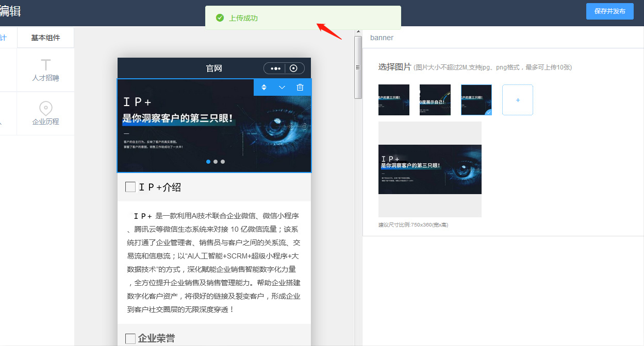Click the green success checkmark icon
Viewport: 644px width, 346px height.
tap(220, 18)
